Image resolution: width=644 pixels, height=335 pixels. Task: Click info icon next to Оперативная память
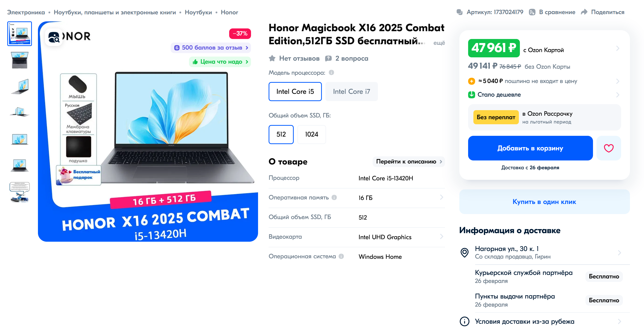tap(334, 197)
